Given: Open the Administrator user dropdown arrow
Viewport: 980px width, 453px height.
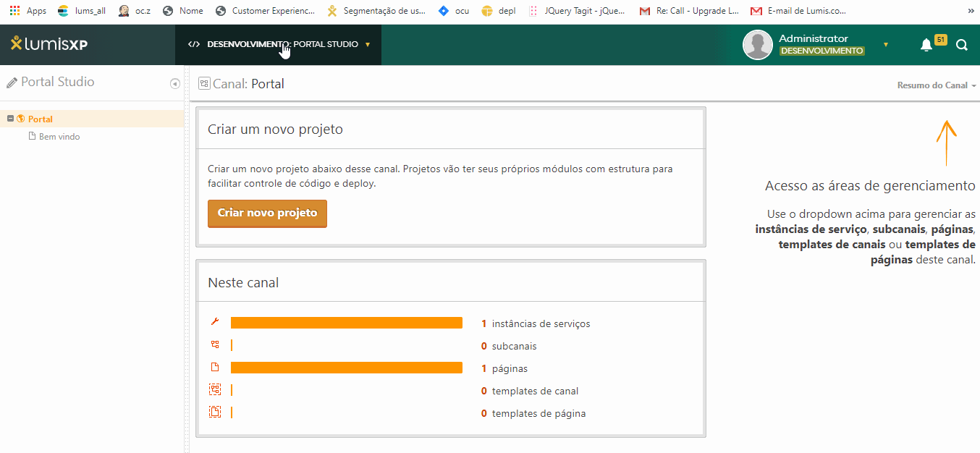Looking at the screenshot, I should click(886, 45).
